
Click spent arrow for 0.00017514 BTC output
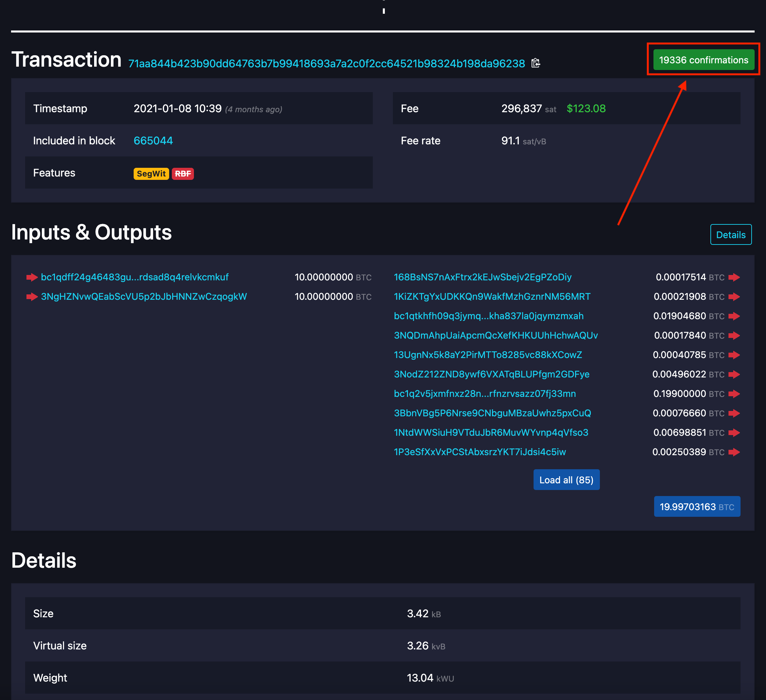point(734,277)
